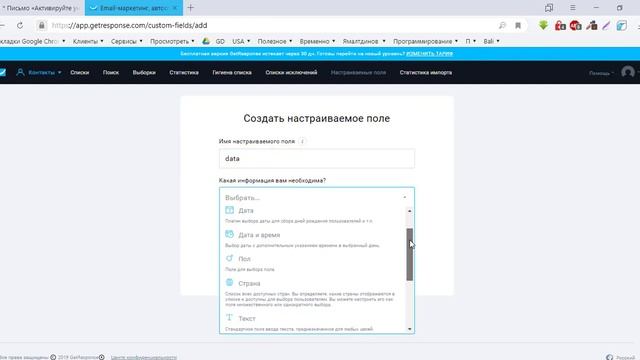Click the user avatar icon in the navbar
640x360 pixels.
pyautogui.click(x=628, y=72)
